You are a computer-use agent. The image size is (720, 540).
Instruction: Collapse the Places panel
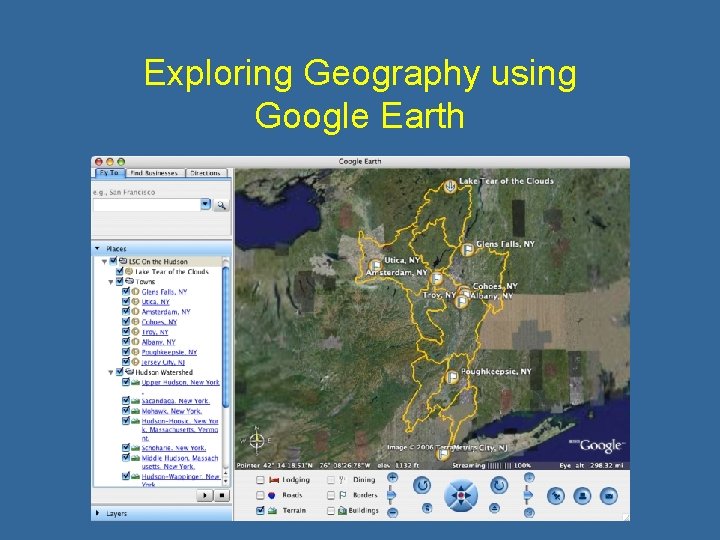(x=97, y=248)
